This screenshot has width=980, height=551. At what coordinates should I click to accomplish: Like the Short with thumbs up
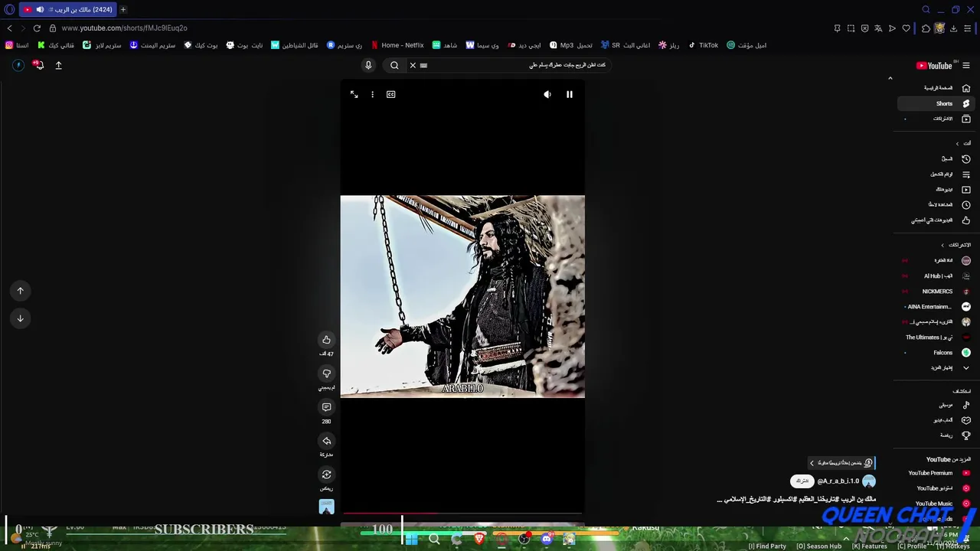pyautogui.click(x=326, y=340)
